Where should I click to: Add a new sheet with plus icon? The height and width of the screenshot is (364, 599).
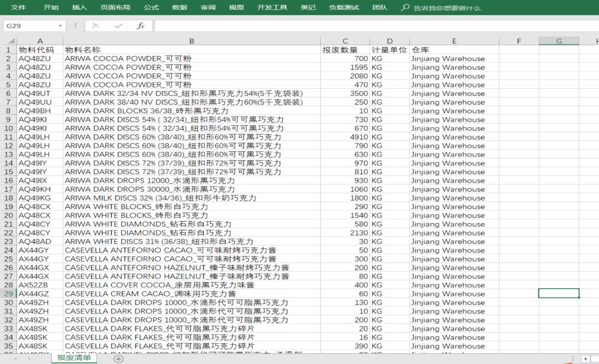(118, 358)
